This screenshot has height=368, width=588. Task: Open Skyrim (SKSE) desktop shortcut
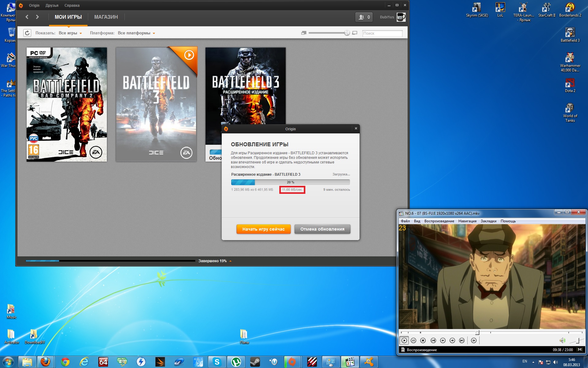(477, 10)
